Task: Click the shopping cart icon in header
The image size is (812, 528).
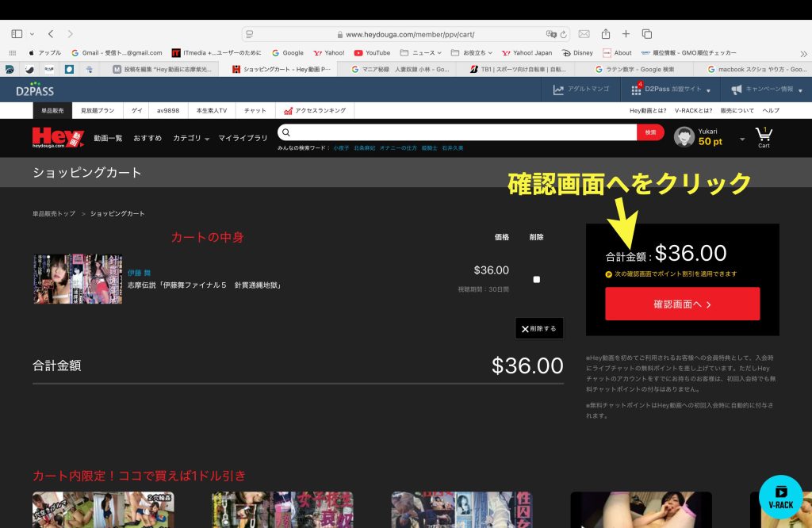Action: [x=764, y=135]
